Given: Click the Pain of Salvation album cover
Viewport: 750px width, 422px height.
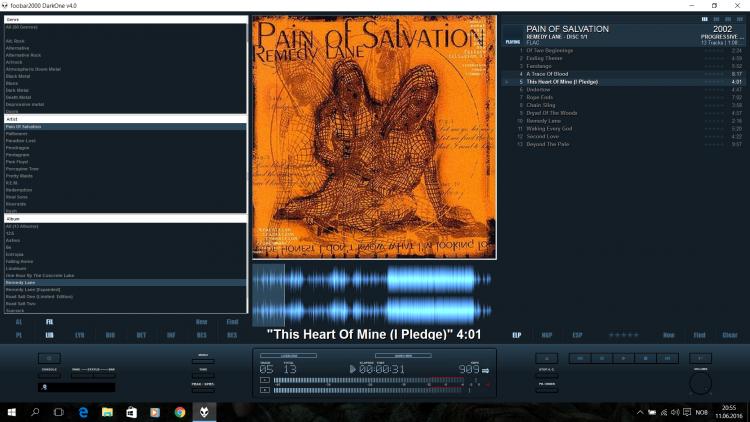Looking at the screenshot, I should [x=375, y=137].
